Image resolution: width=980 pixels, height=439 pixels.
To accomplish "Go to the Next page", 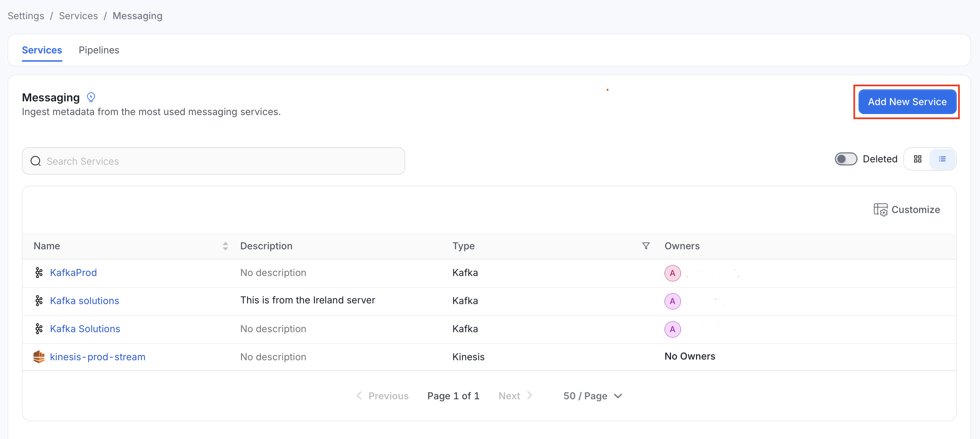I will click(x=515, y=396).
